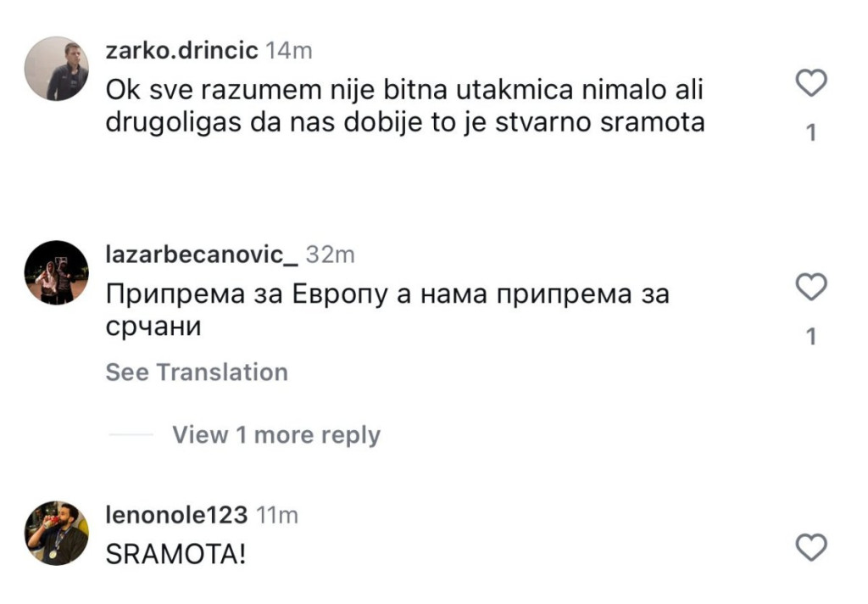Select the SRAMOTA! comment text
Viewport: 868px width, 604px height.
pos(176,555)
